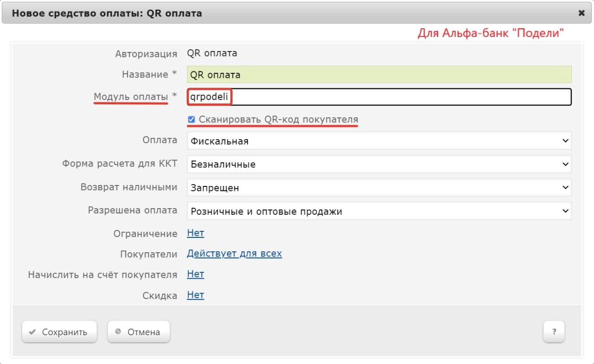
Task: Close the new payment method dialog
Action: pyautogui.click(x=581, y=13)
